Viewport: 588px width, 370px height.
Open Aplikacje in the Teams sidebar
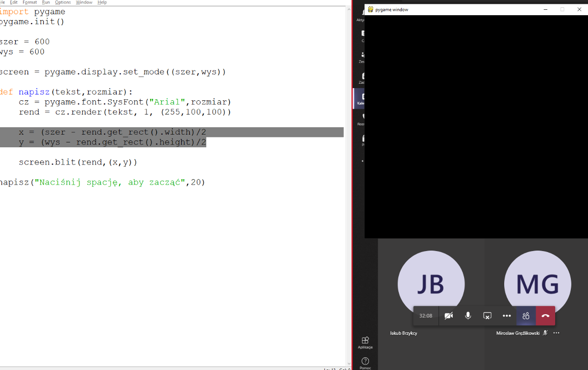365,342
